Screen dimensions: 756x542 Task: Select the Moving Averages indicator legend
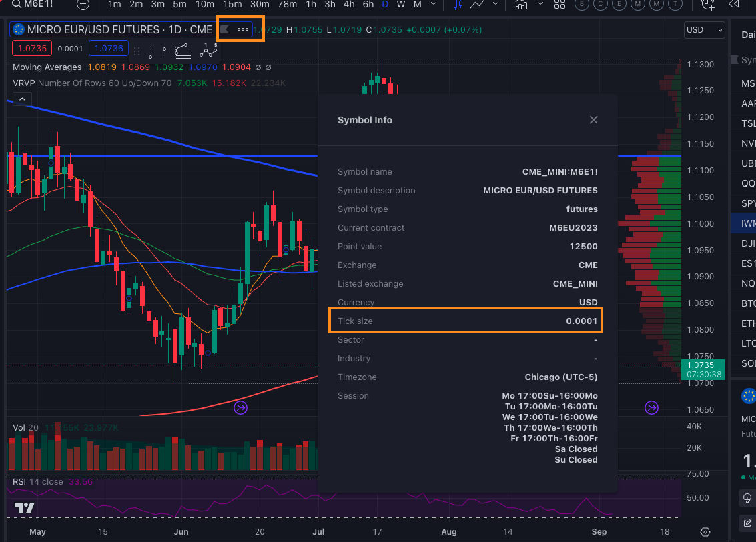[x=47, y=67]
